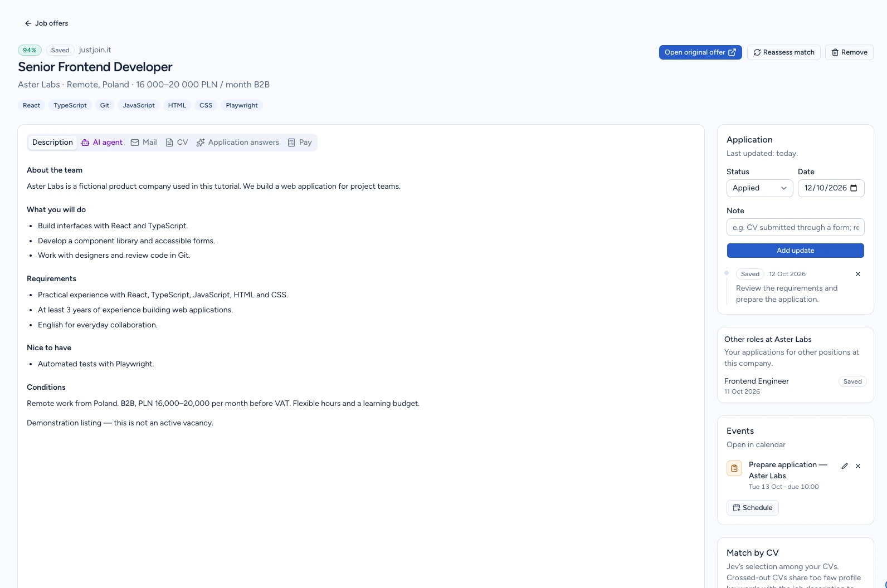Viewport: 887px width, 588px height.
Task: Click the HTML skill tag
Action: [x=177, y=105]
